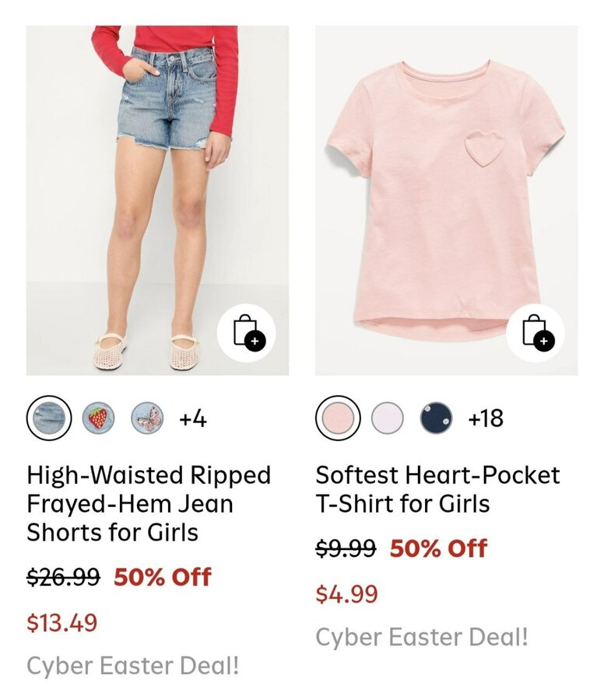
Task: Add the heart-pocket t-shirt to shopping bag
Action: tap(536, 333)
